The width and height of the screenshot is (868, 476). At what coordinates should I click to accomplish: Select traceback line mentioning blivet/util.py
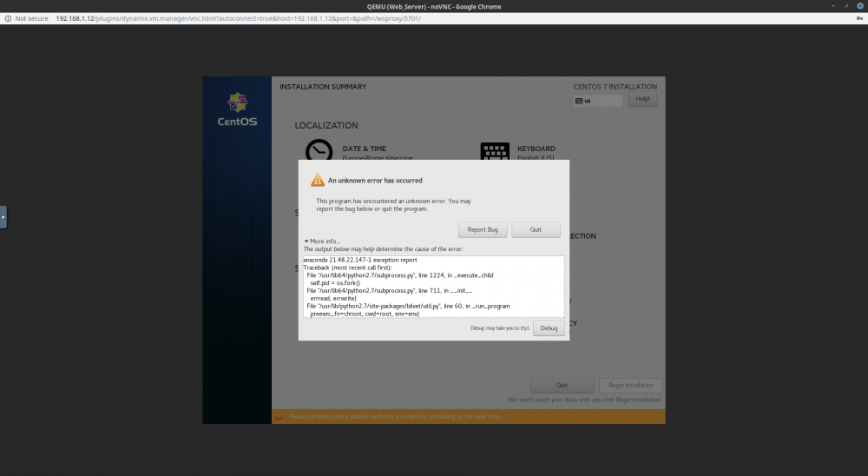coord(408,306)
